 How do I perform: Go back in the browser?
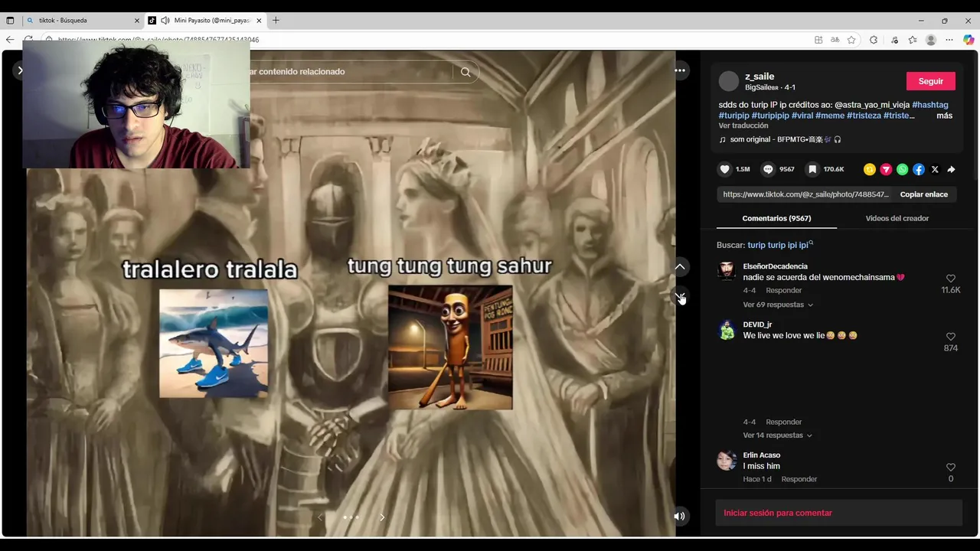pos(10,40)
